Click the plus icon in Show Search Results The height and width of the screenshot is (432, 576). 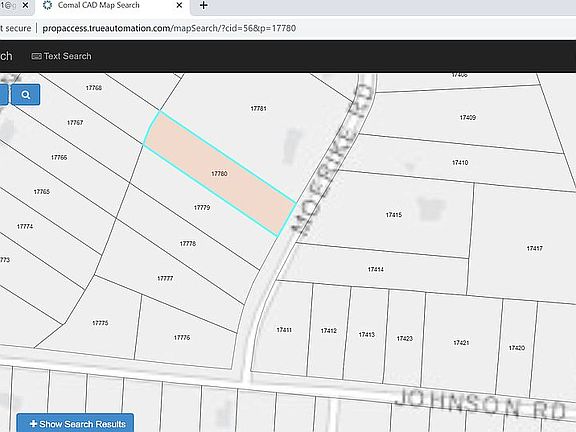pyautogui.click(x=33, y=424)
